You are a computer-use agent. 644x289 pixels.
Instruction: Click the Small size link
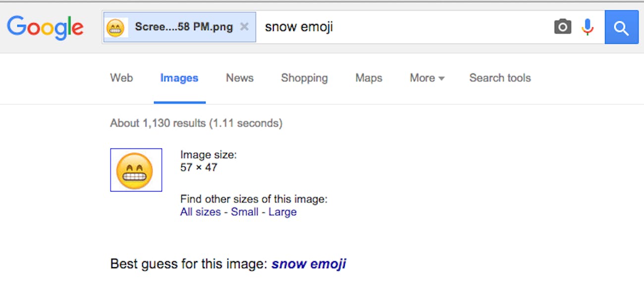245,212
